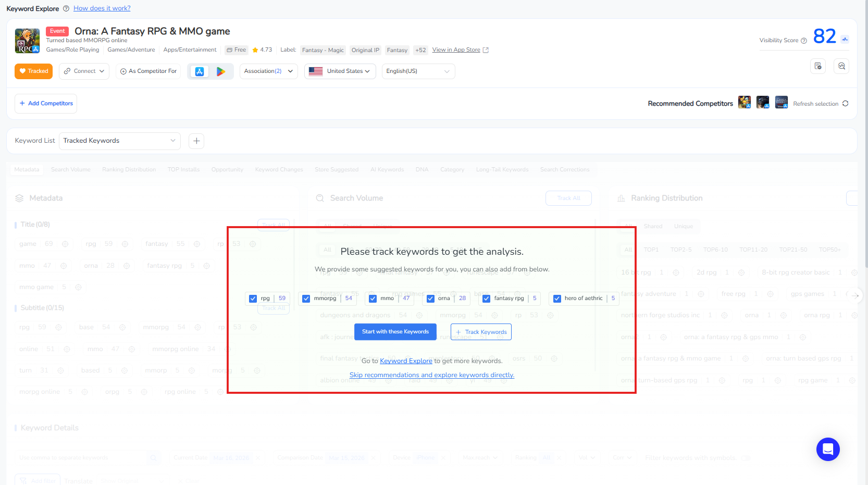Follow the Skip recommendations link
The height and width of the screenshot is (485, 868).
click(431, 375)
